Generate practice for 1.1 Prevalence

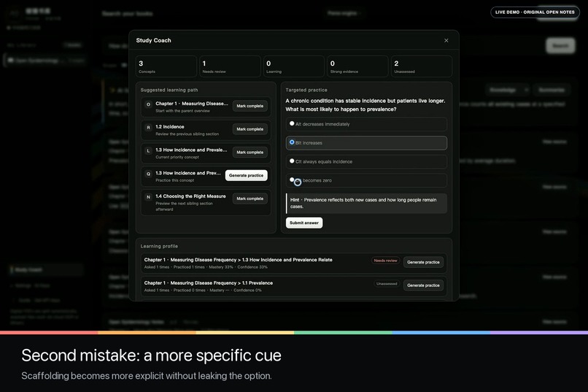point(423,285)
